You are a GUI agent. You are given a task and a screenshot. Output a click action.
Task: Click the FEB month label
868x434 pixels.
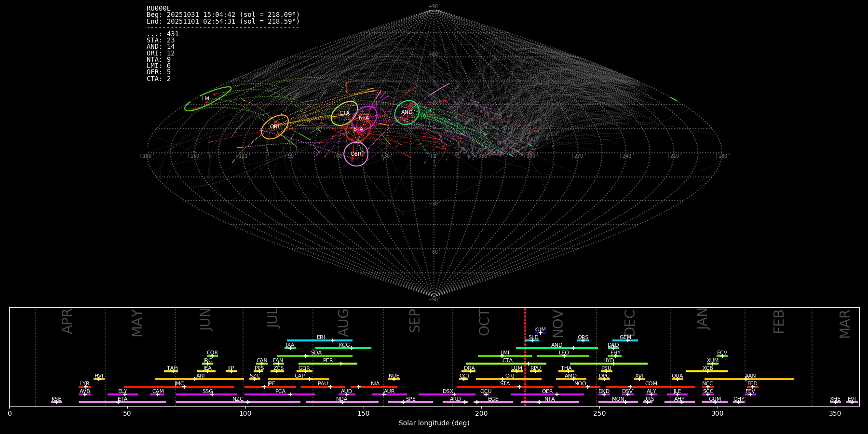point(779,322)
